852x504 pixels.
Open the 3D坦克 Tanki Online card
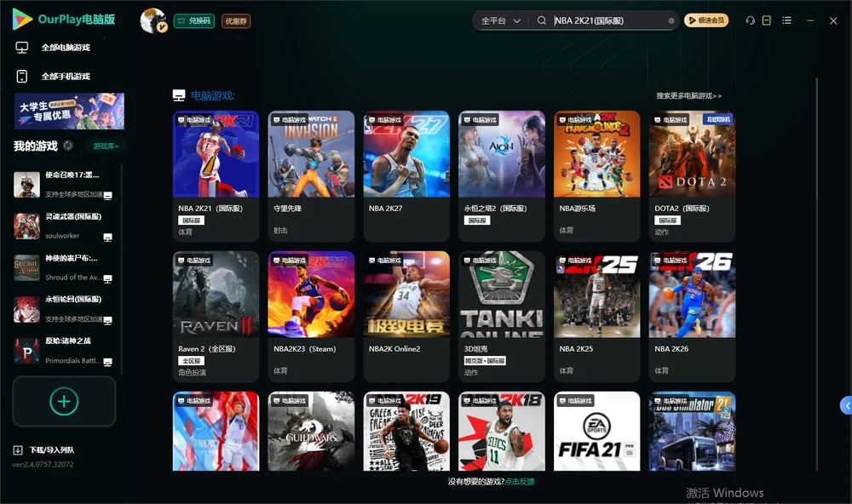(x=502, y=317)
